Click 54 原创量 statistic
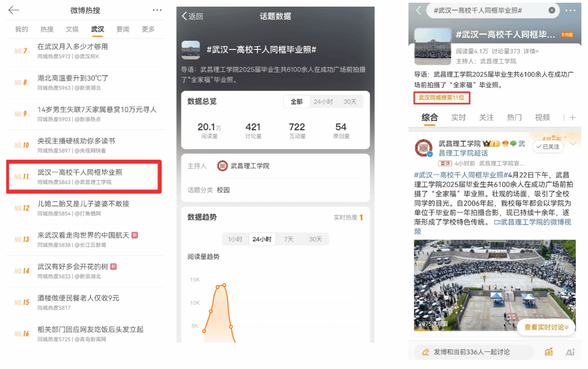Screen dimensions: 588x369 (341, 131)
